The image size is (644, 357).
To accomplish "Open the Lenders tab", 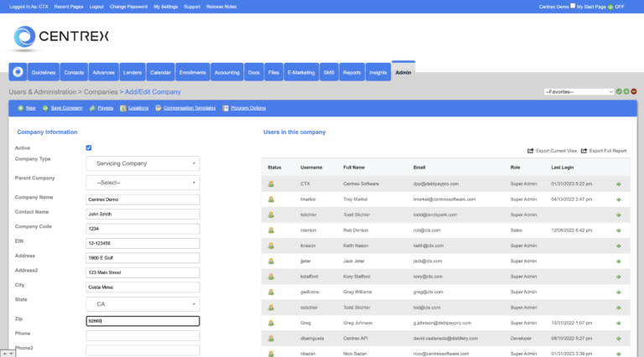I will [132, 72].
